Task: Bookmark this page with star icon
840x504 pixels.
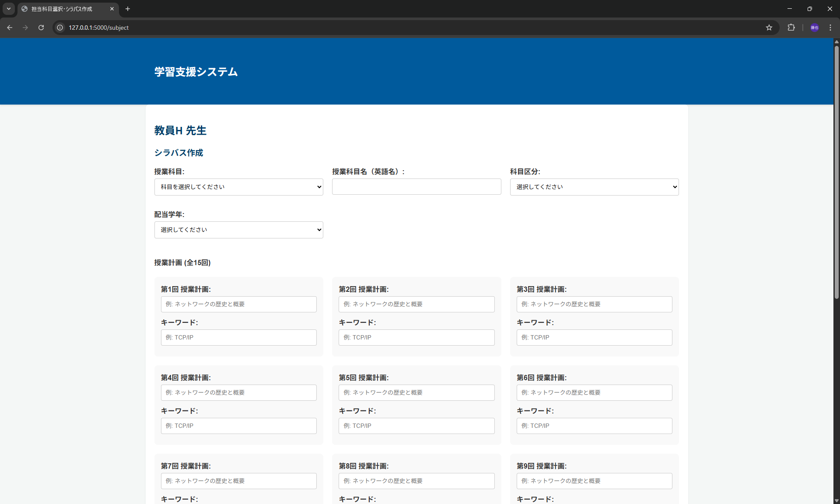Action: pos(769,28)
